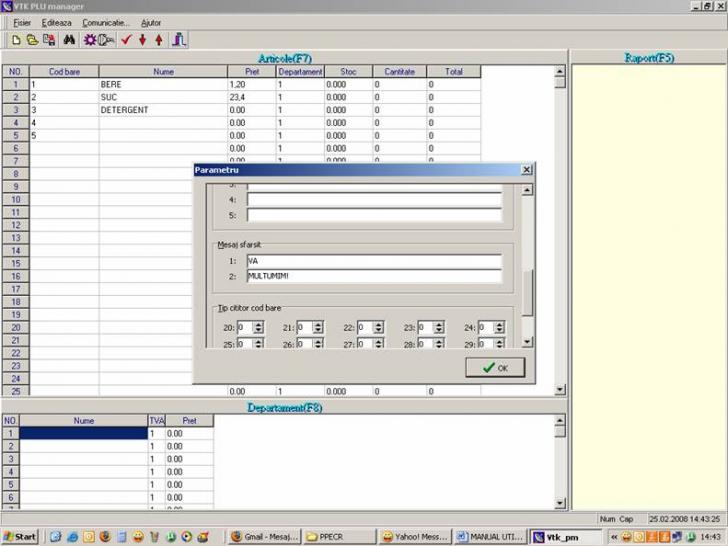The width and height of the screenshot is (728, 546).
Task: Open the Windows Start button
Action: (20, 537)
